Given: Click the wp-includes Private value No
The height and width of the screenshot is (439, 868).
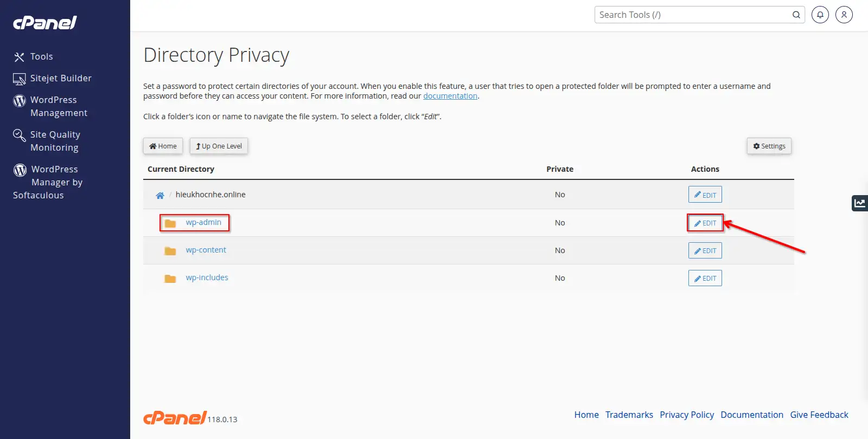Looking at the screenshot, I should [560, 278].
